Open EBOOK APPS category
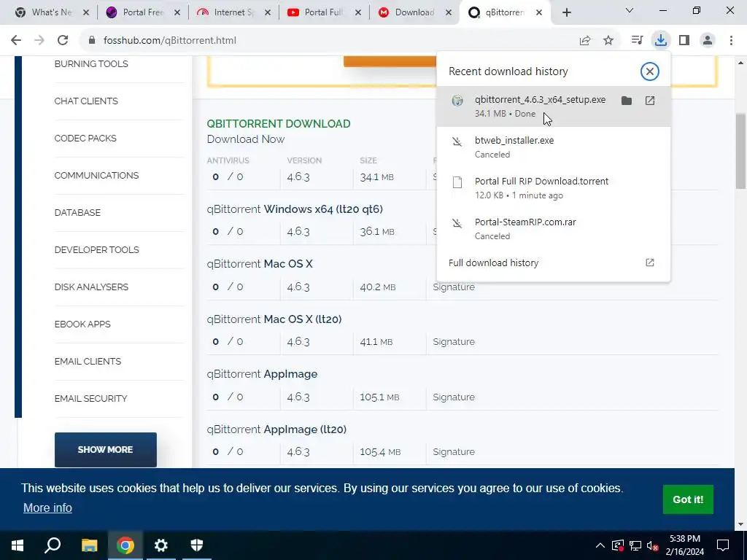 pyautogui.click(x=82, y=324)
